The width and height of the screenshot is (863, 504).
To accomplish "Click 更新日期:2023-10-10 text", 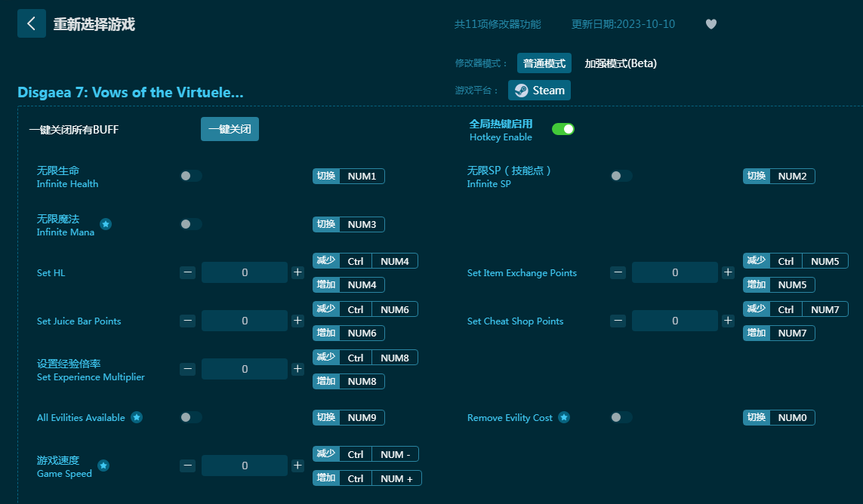I will 623,24.
